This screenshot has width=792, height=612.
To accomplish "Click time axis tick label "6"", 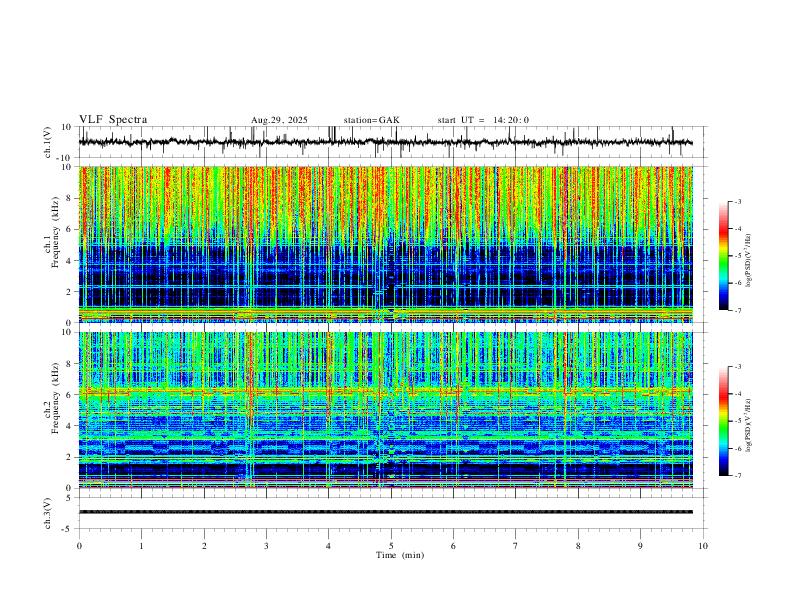I will point(453,546).
